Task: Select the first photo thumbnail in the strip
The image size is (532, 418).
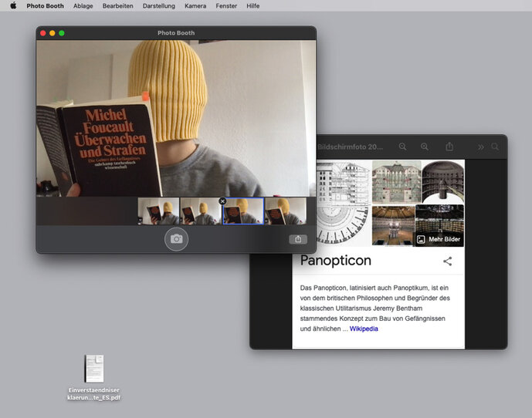Action: coord(158,211)
